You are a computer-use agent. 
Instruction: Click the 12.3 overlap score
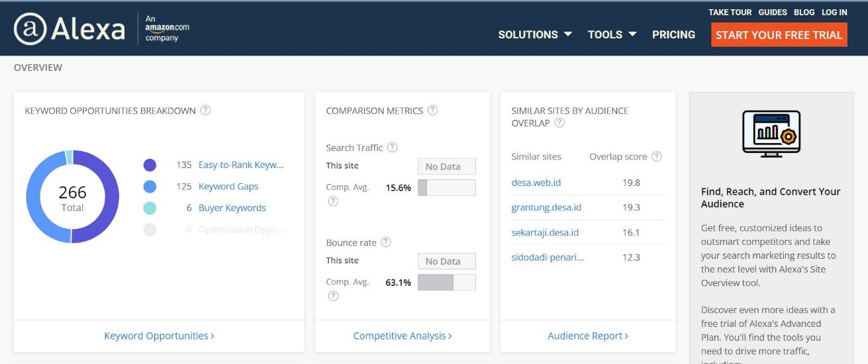(x=631, y=257)
